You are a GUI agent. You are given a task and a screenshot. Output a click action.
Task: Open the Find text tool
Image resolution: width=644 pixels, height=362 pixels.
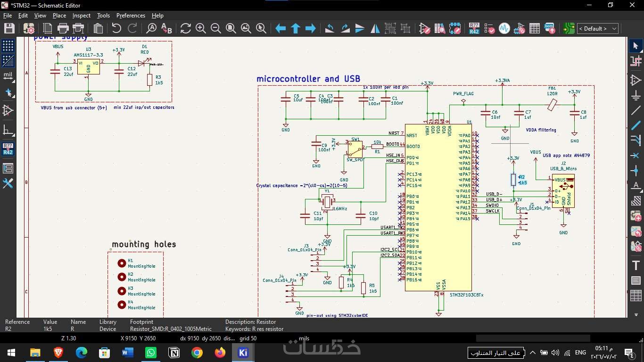click(151, 28)
